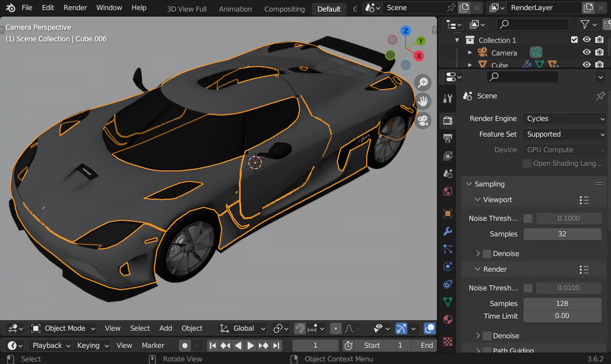The height and width of the screenshot is (364, 611).
Task: Toggle snapping magnet in viewport header
Action: click(x=300, y=329)
